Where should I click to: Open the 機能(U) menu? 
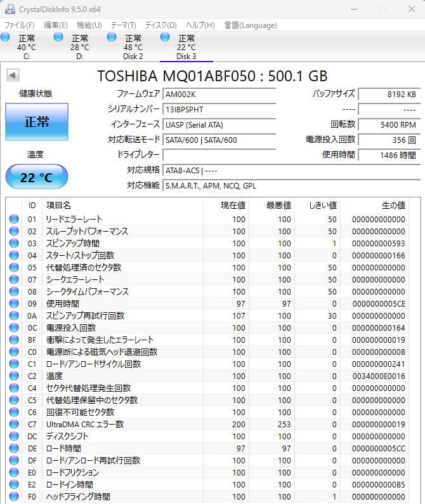[89, 25]
